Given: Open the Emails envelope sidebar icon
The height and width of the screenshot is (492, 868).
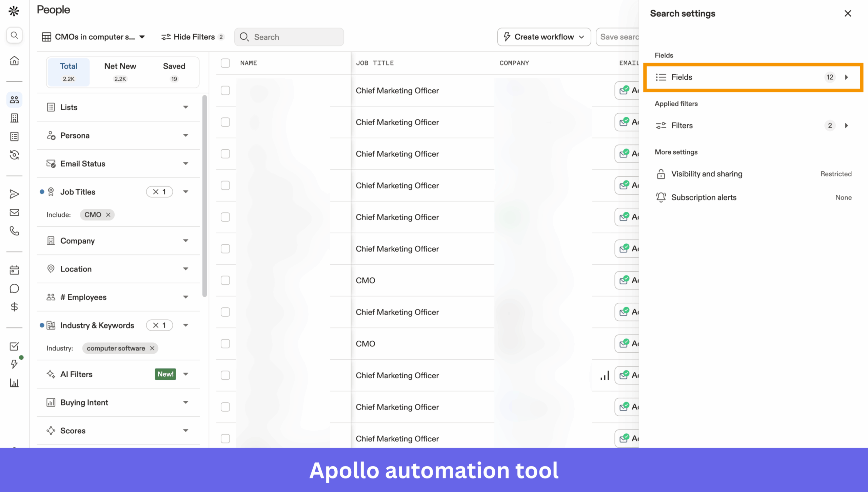Looking at the screenshot, I should pos(14,212).
